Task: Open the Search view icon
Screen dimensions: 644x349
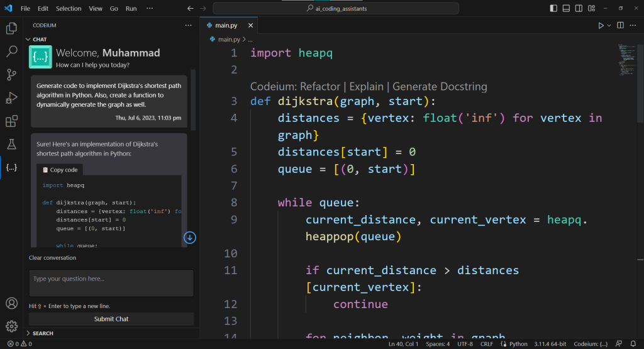Action: tap(11, 52)
